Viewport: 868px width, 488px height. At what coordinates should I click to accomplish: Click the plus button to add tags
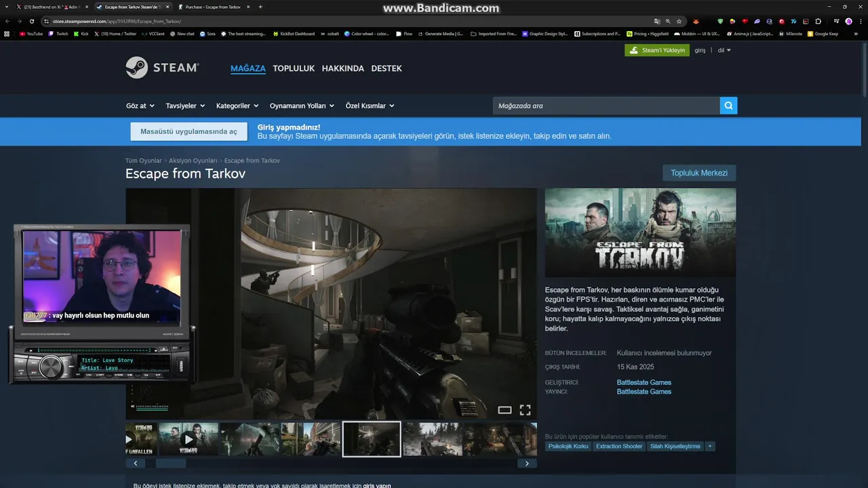click(x=710, y=446)
